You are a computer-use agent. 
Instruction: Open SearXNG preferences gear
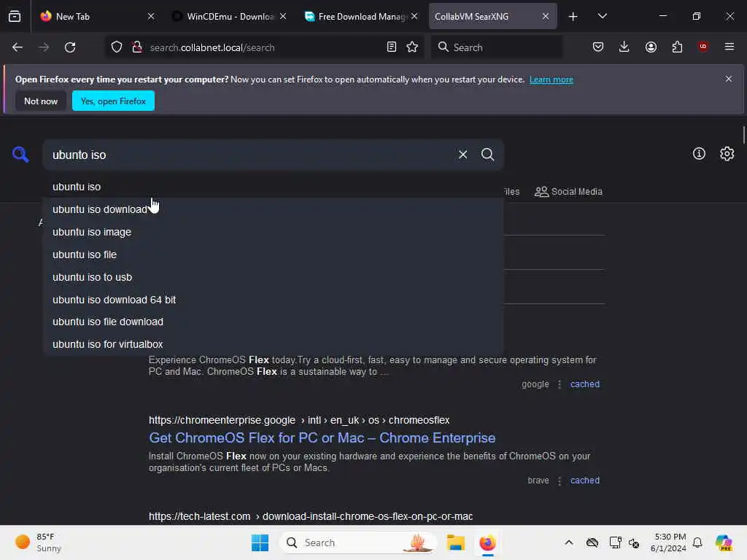(x=727, y=154)
